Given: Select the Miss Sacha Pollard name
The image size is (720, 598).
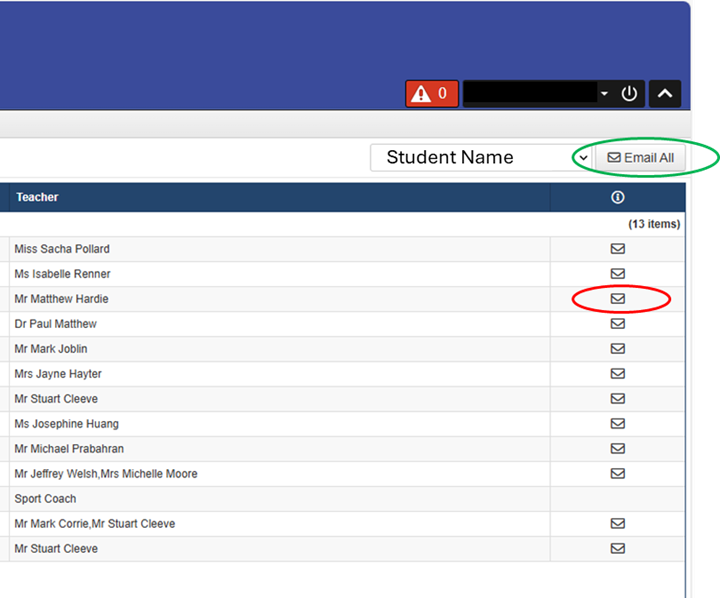Looking at the screenshot, I should click(x=62, y=249).
